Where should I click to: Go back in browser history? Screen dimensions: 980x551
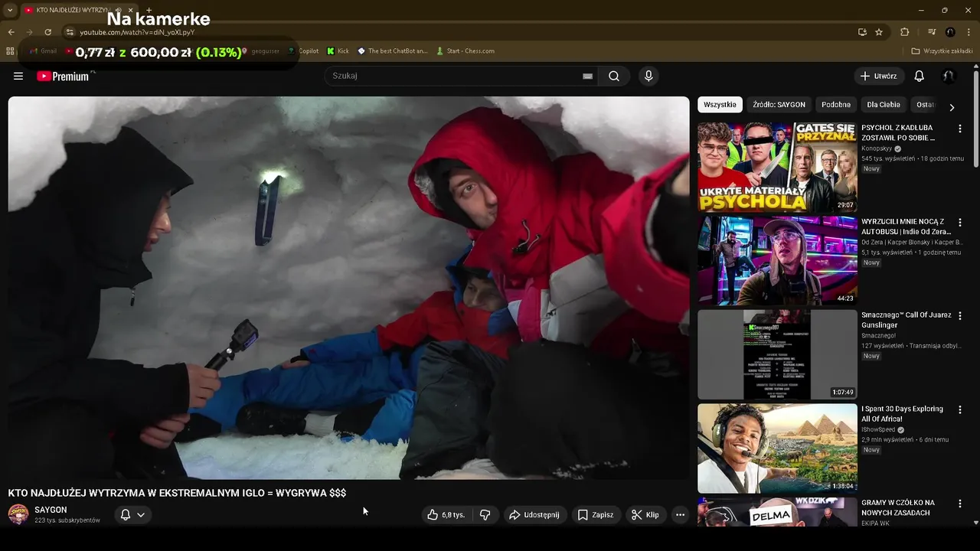[11, 32]
